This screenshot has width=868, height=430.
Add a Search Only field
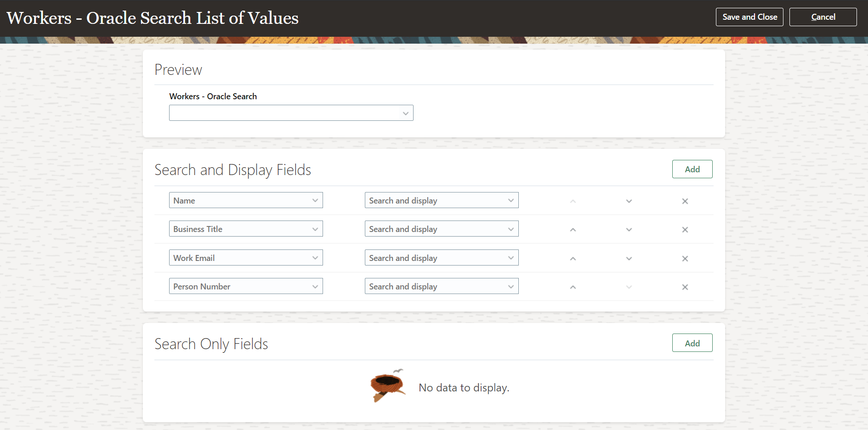692,343
